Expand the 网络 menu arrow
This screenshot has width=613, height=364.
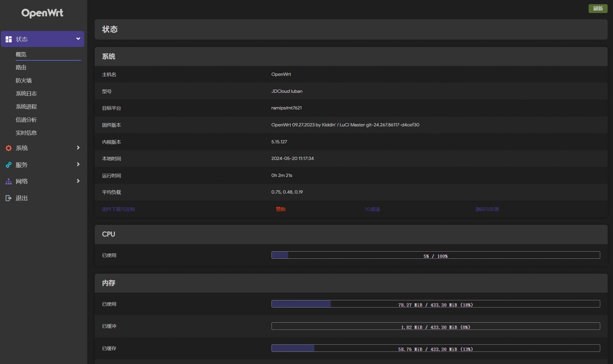(x=78, y=181)
